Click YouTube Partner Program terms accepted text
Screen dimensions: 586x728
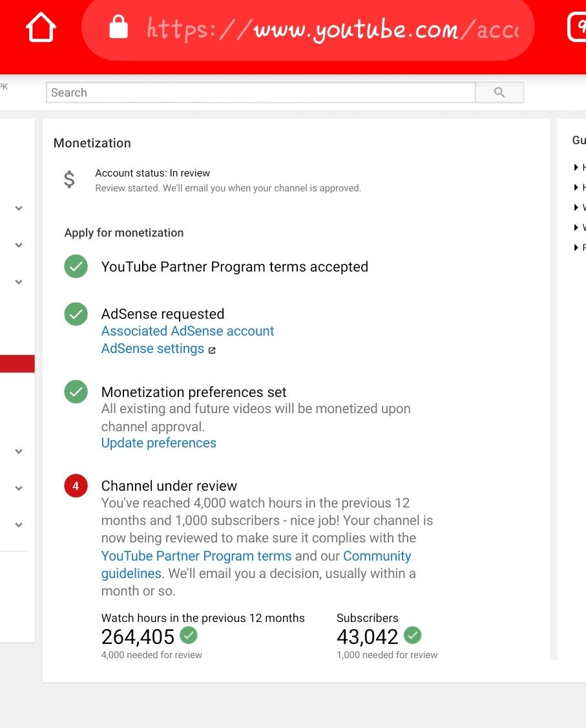[235, 267]
